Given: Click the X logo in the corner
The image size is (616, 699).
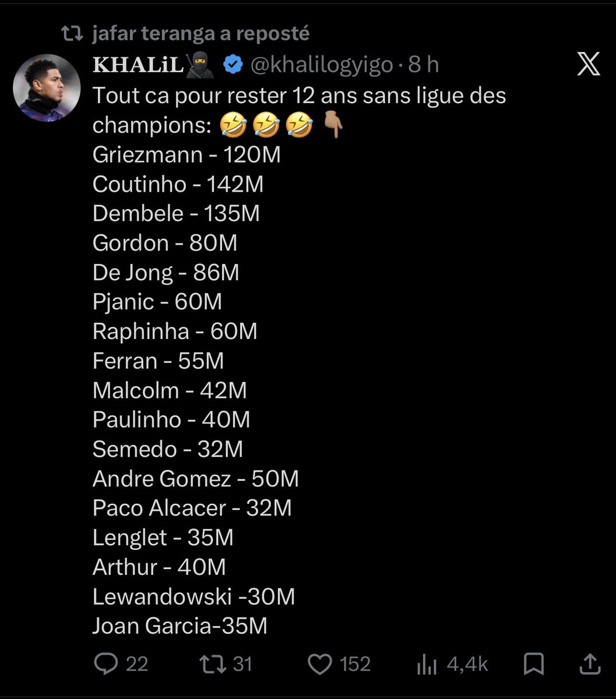Looking at the screenshot, I should (588, 65).
